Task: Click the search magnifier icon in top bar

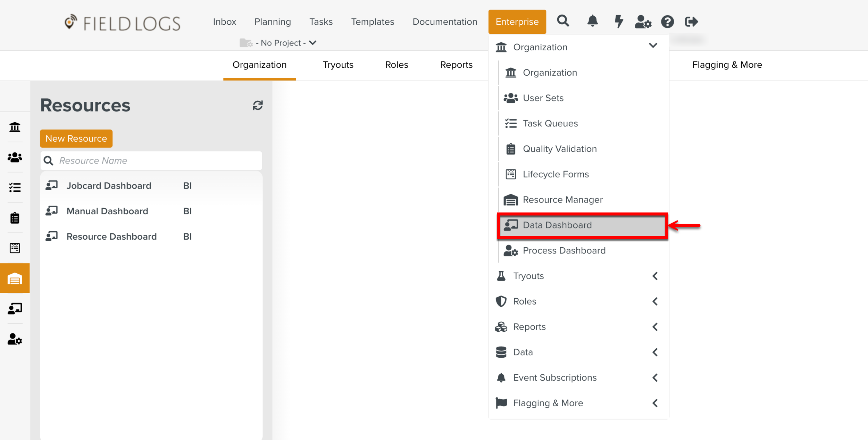Action: (x=563, y=21)
